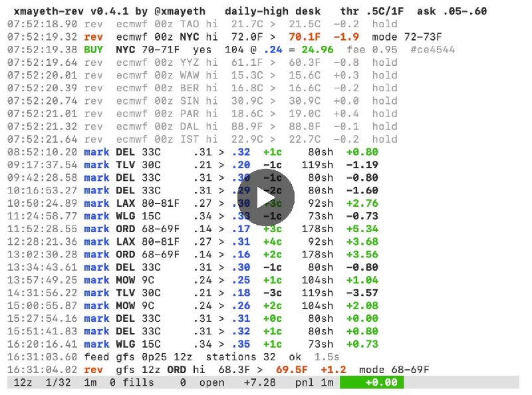This screenshot has height=395, width=532.
Task: Select the "mode 68-69F" text
Action: [394, 370]
